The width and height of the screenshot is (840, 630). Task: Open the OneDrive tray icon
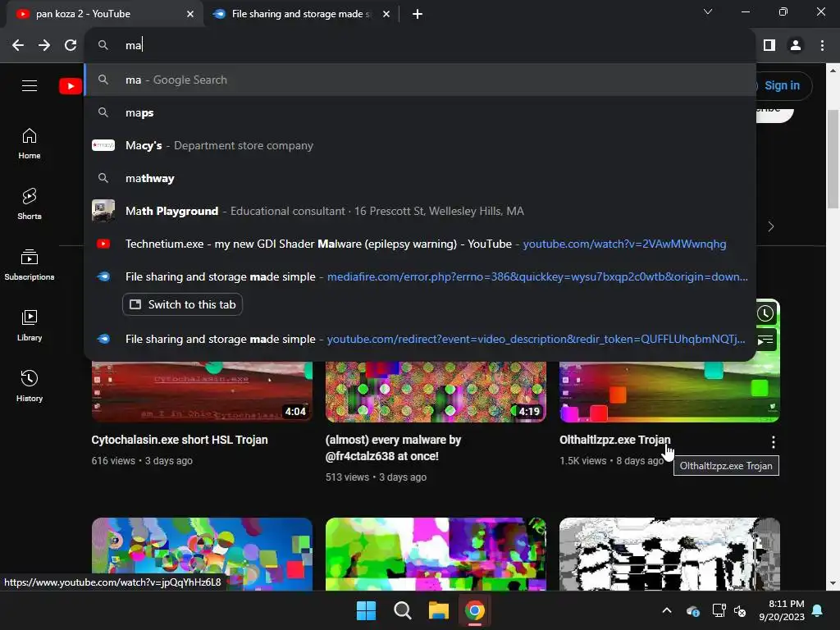point(692,610)
